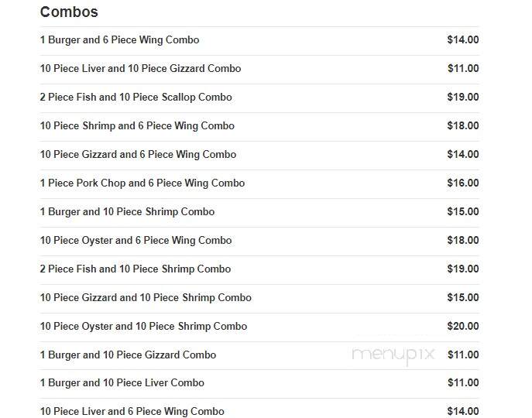Choose 2 Piece Fish and 10 Piece Scallop Combo
Viewport: 532px width, 418px height.
[259, 98]
